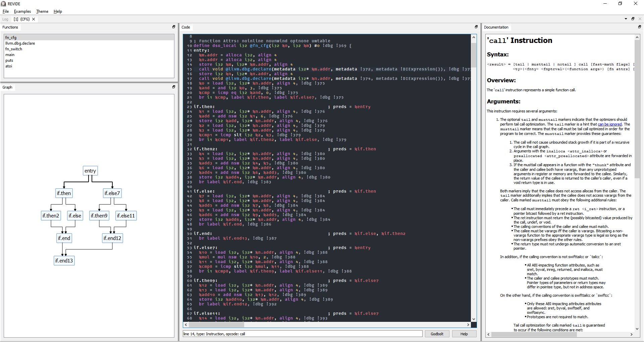Open the Examples menu

[x=22, y=11]
